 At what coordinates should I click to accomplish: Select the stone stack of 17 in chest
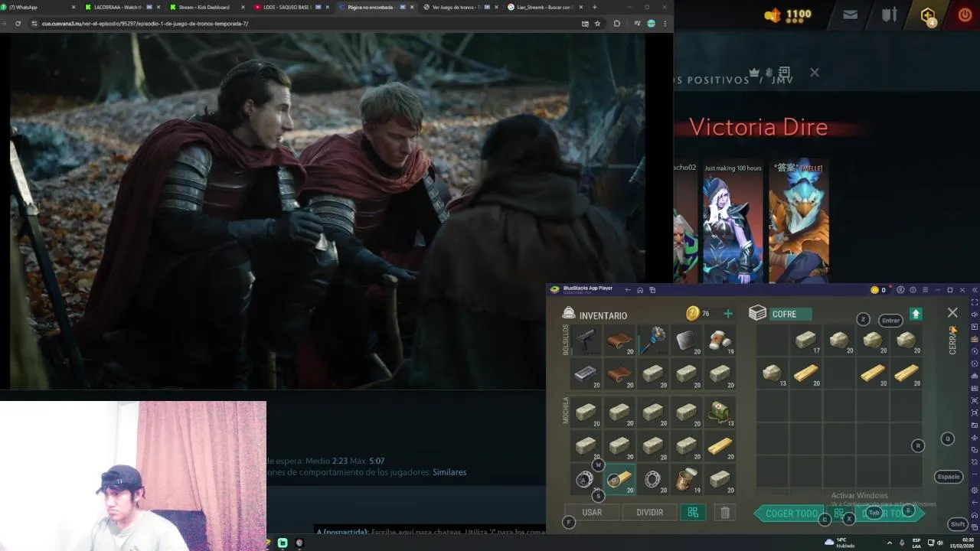tap(805, 340)
